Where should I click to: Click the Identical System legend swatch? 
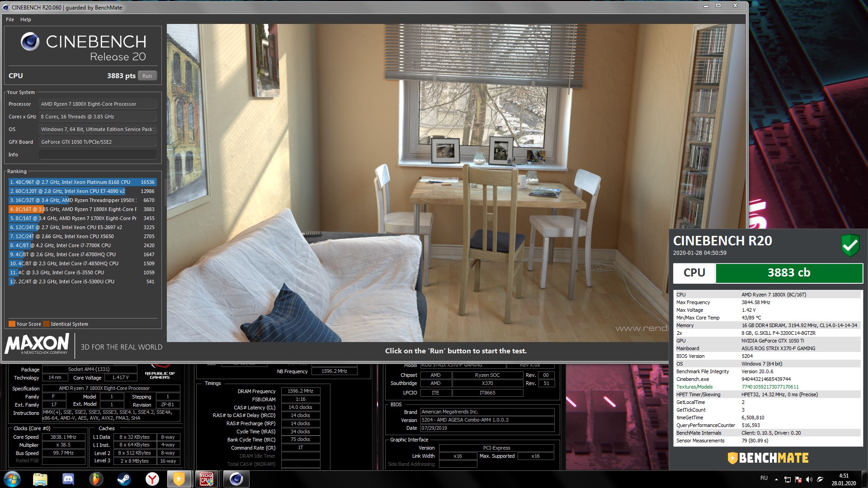point(46,324)
